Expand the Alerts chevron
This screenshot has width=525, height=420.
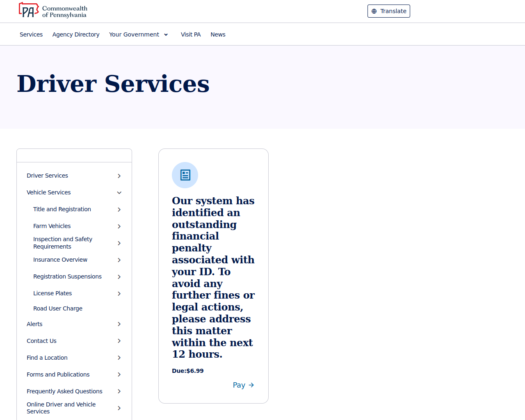119,324
